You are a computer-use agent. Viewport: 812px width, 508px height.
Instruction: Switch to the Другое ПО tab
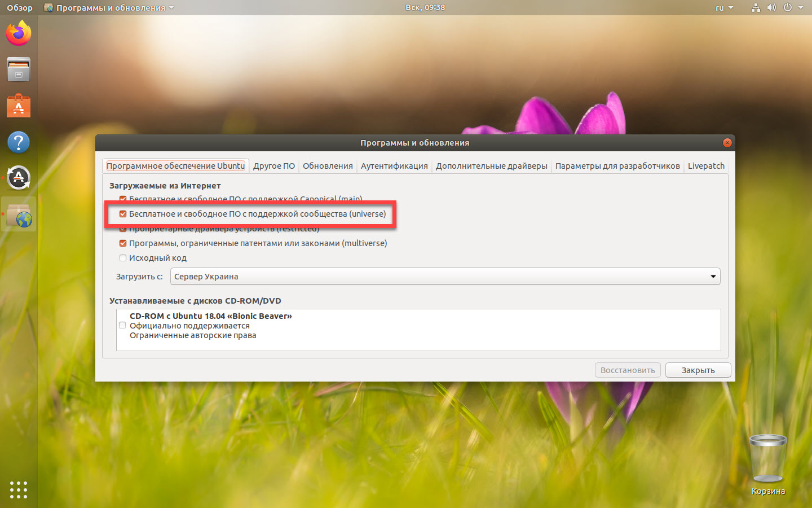[274, 166]
